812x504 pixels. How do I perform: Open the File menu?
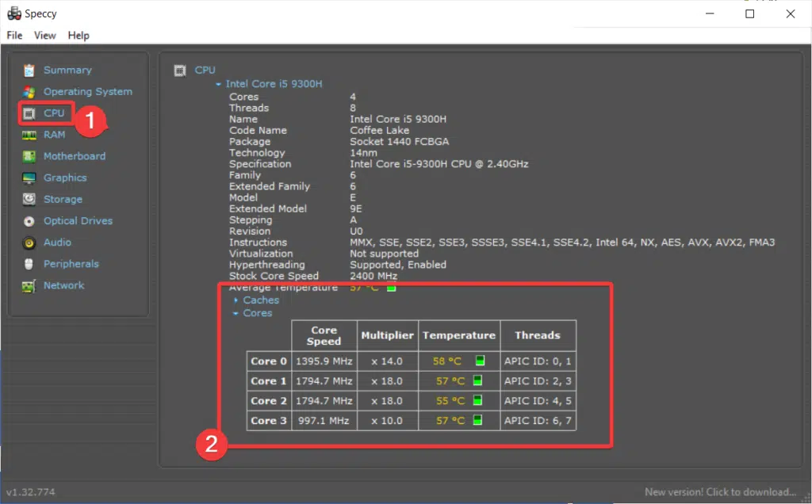point(14,35)
